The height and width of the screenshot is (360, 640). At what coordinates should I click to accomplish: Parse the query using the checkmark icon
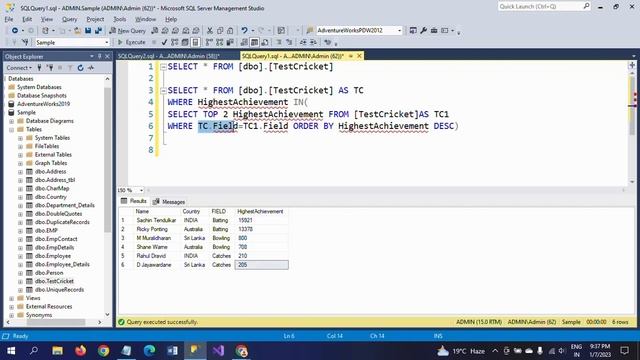[164, 42]
